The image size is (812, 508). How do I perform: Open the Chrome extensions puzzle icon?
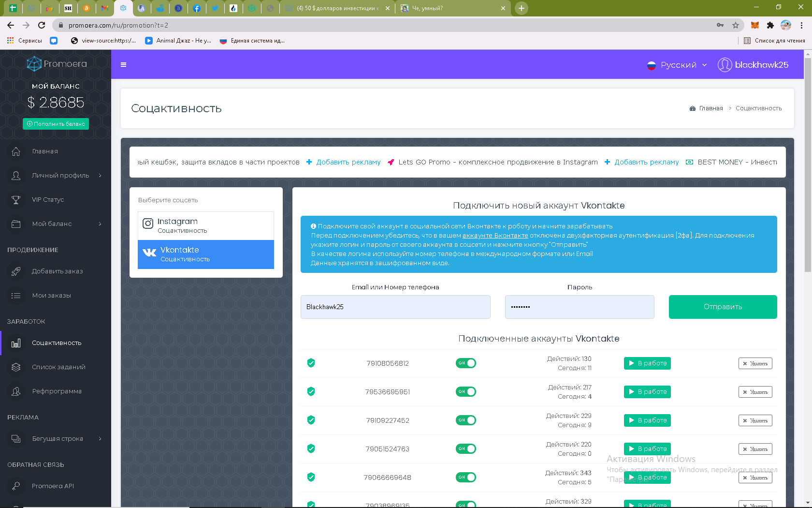(770, 25)
